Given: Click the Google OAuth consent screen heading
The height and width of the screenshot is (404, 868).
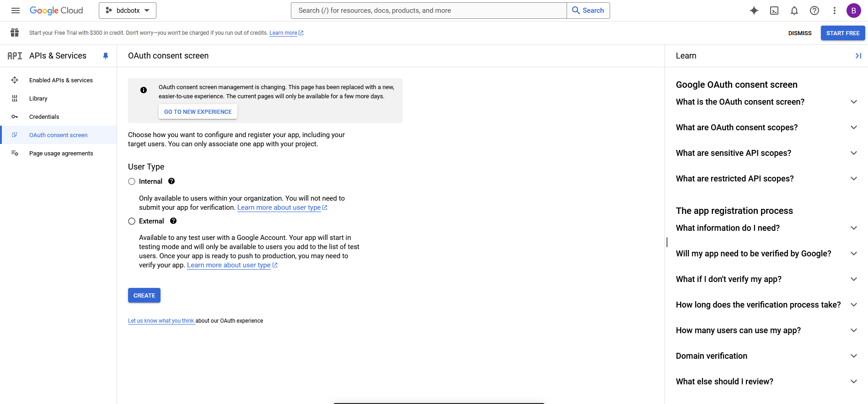Looking at the screenshot, I should pos(737,85).
